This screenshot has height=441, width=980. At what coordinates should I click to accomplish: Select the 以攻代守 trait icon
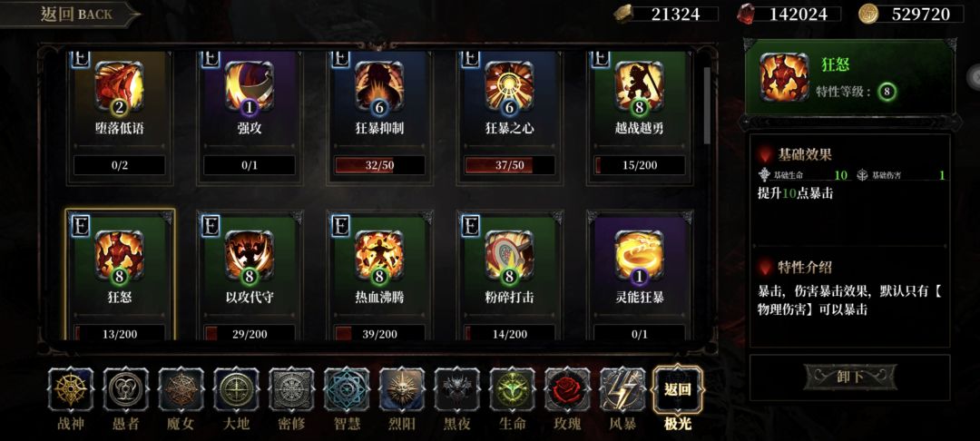[x=250, y=255]
